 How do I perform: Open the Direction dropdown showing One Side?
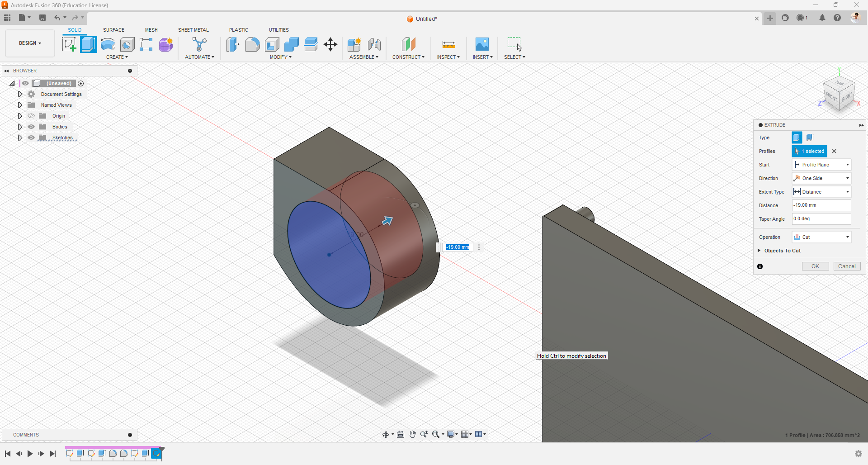[821, 178]
